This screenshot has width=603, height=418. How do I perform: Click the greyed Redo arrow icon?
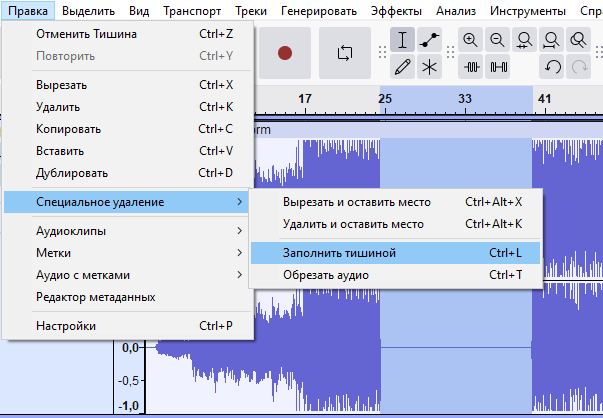click(578, 67)
